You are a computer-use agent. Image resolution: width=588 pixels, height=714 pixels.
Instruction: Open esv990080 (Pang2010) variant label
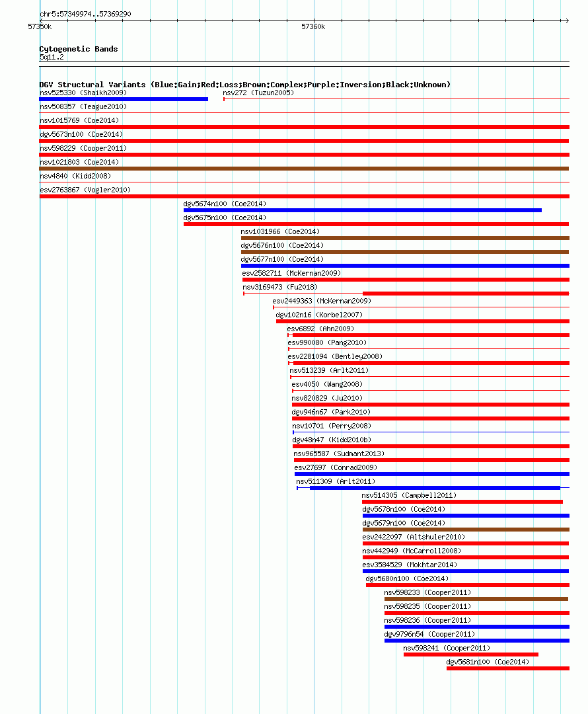[327, 343]
